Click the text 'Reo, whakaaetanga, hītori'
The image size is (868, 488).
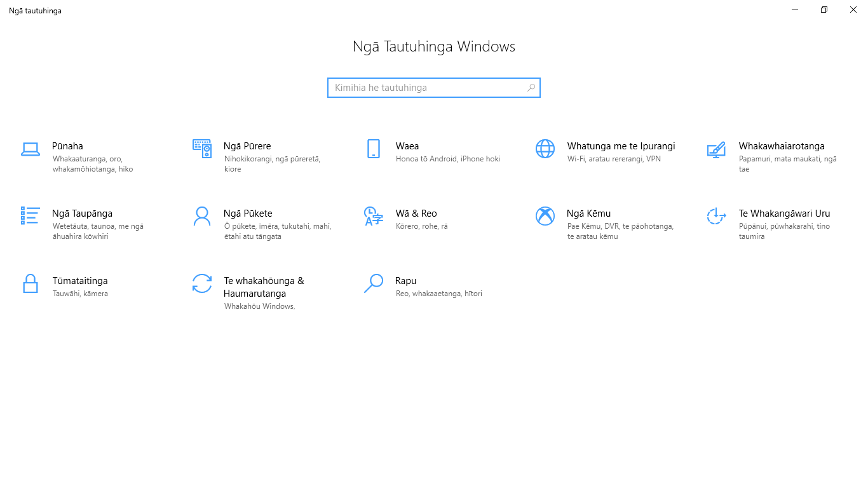438,294
